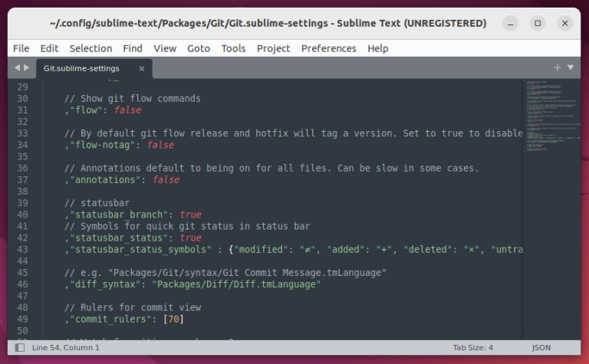Open the tab list dropdown arrow
Image resolution: width=589 pixels, height=364 pixels.
570,67
